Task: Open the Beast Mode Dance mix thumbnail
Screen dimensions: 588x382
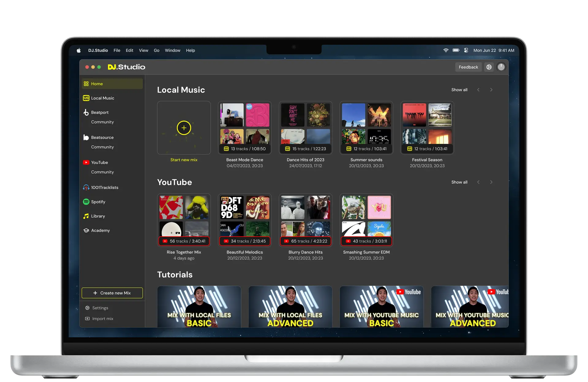Action: point(245,128)
